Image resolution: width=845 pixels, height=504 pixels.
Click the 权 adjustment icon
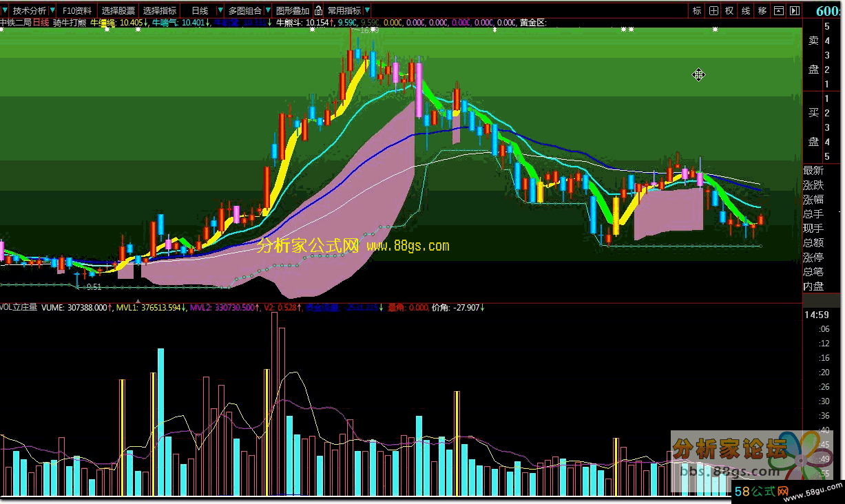tap(729, 10)
